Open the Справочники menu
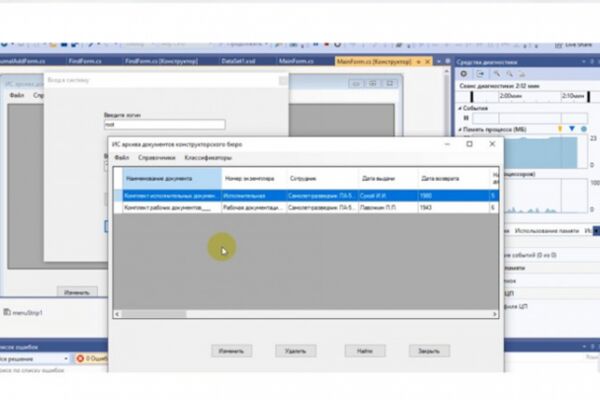The width and height of the screenshot is (600, 400). 157,158
